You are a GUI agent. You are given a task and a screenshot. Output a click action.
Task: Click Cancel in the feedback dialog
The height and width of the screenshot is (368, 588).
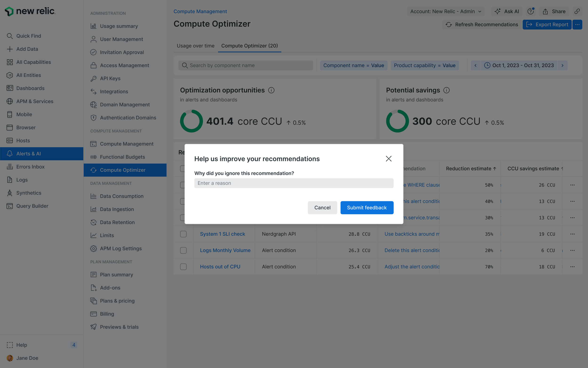[x=322, y=208]
